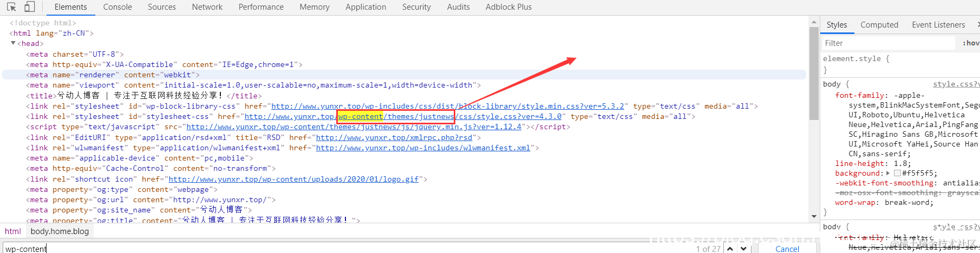The width and height of the screenshot is (980, 253).
Task: Click the -webkit-font-smoothing declaration
Action: tap(907, 183)
